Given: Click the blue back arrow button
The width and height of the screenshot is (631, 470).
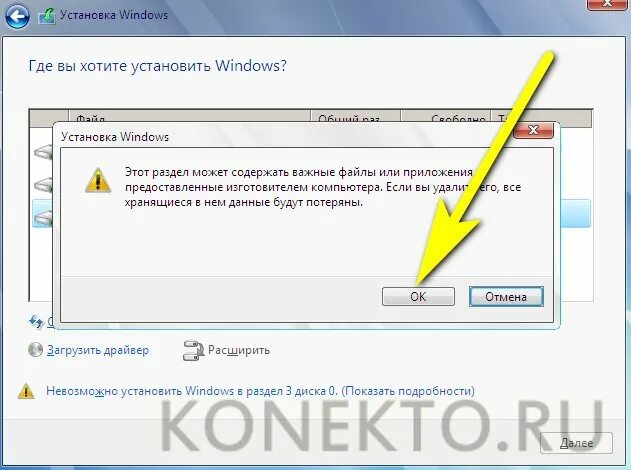Looking at the screenshot, I should [x=17, y=16].
